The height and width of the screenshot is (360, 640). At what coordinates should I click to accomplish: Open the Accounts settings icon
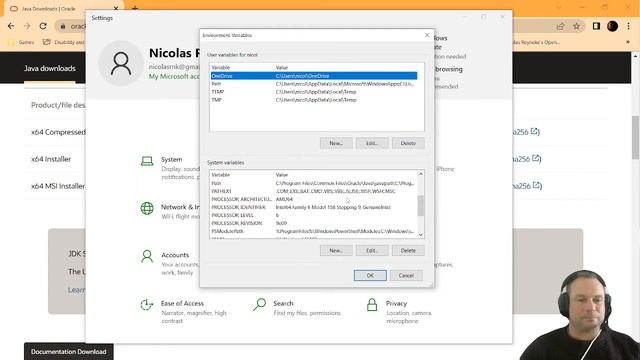[147, 256]
